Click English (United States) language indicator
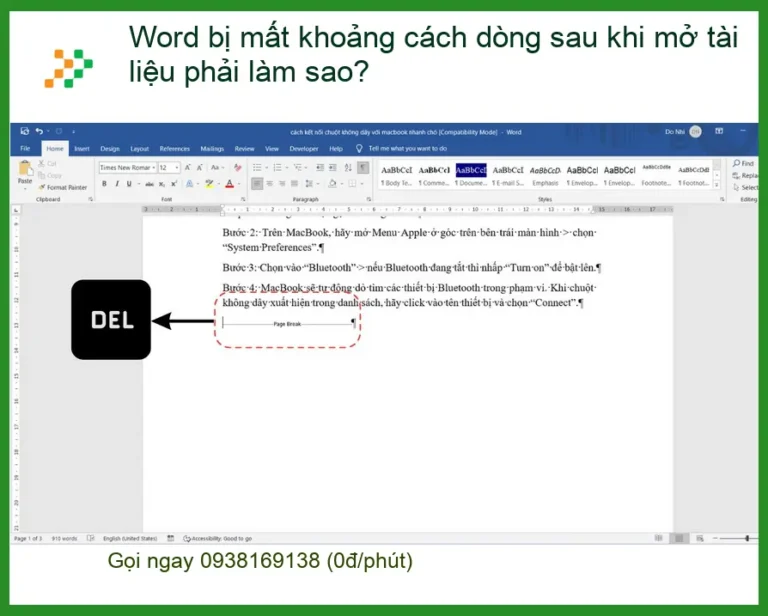 (x=130, y=539)
